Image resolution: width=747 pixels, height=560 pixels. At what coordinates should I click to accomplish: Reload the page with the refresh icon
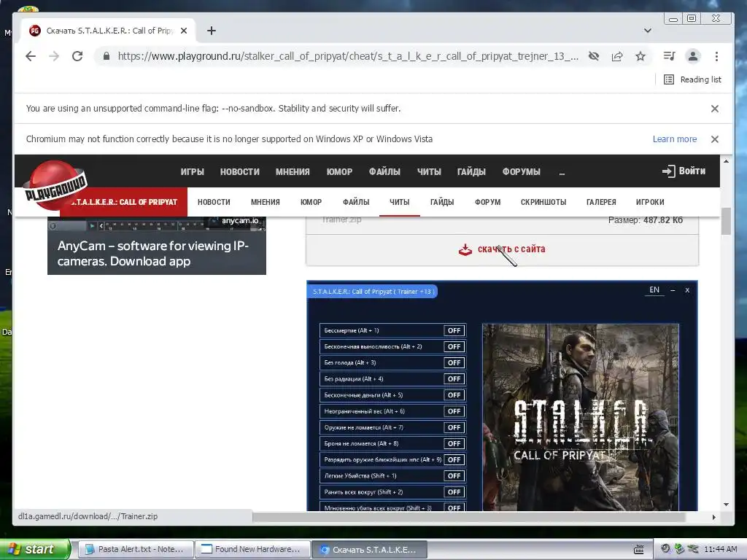(x=77, y=56)
